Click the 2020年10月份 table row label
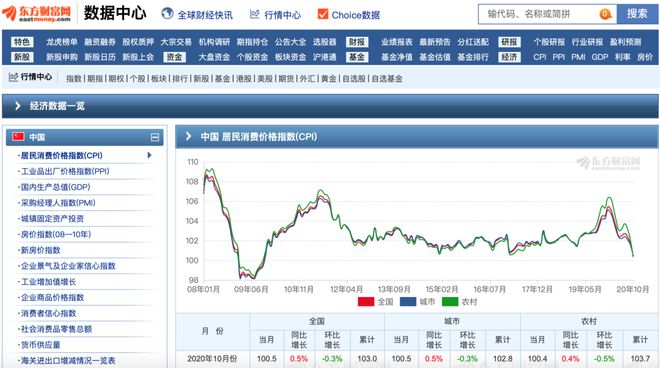The height and width of the screenshot is (368, 660). point(212,359)
